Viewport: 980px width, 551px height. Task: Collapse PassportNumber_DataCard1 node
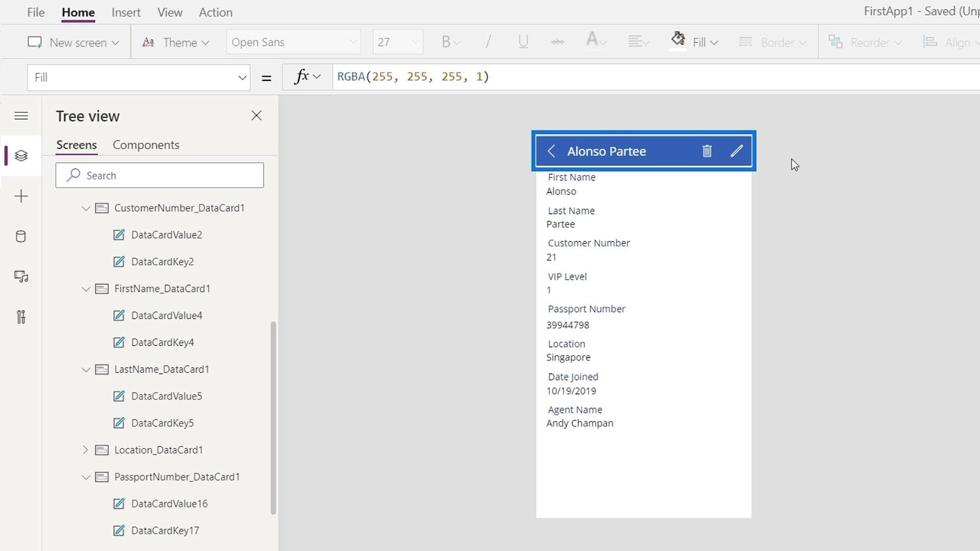click(86, 477)
